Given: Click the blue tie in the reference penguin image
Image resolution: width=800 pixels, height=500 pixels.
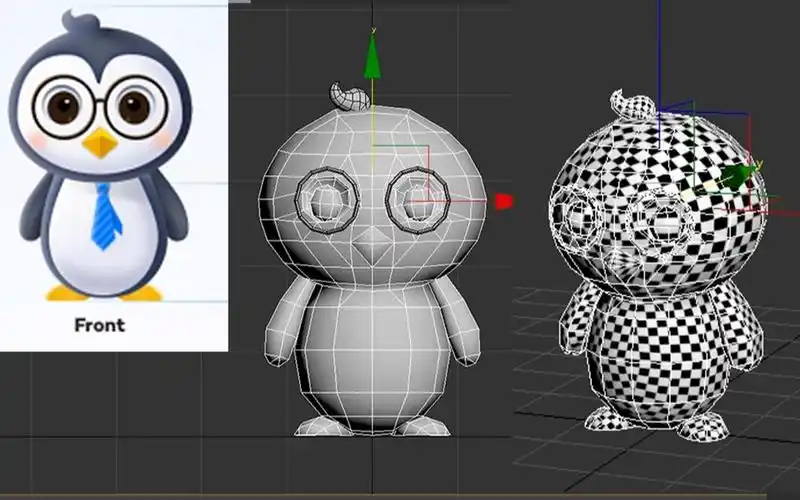Looking at the screenshot, I should pyautogui.click(x=106, y=217).
